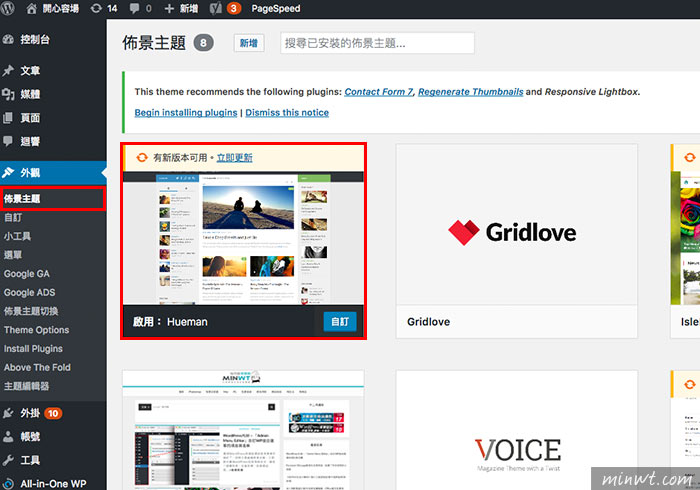Click the theme count badge showing 8

(204, 43)
